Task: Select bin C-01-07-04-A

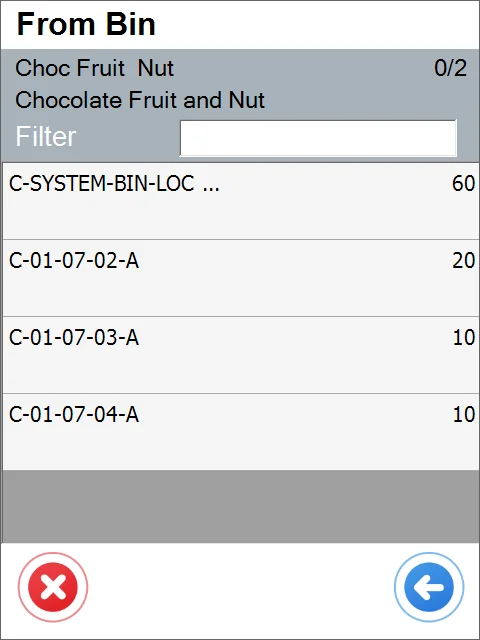Action: [240, 432]
